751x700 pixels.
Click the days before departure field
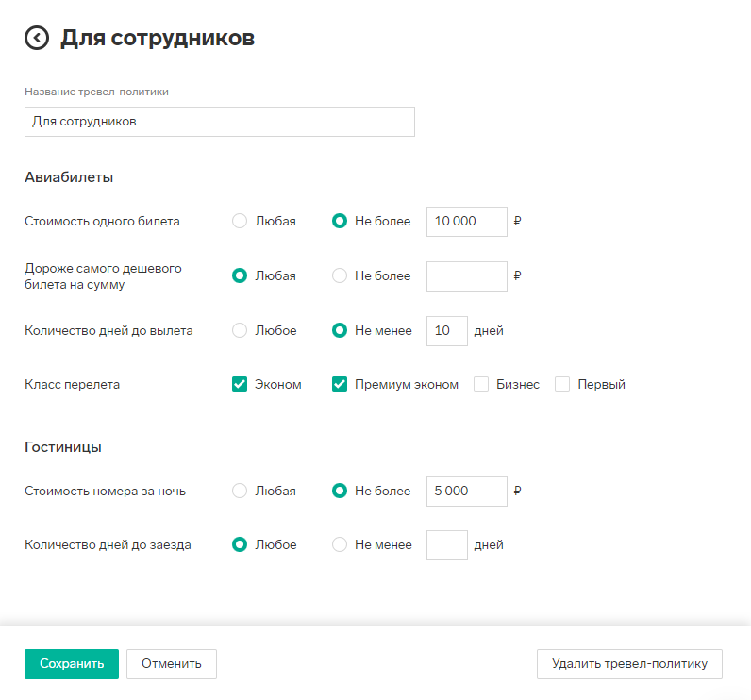pyautogui.click(x=447, y=331)
